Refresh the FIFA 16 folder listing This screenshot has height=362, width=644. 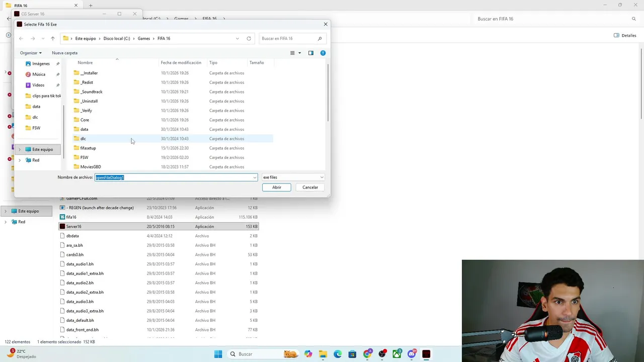(249, 38)
